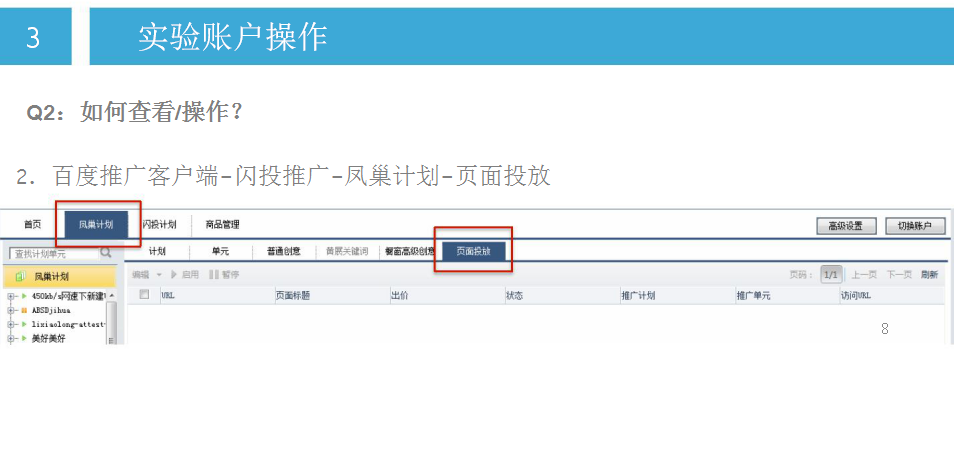
Task: Click the green status icon of 450kb/s plan
Action: coord(24,296)
